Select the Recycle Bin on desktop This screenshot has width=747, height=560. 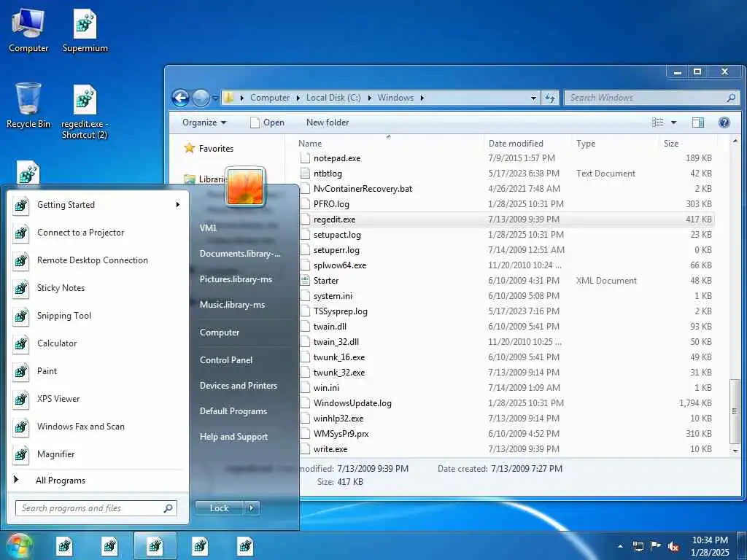click(28, 106)
